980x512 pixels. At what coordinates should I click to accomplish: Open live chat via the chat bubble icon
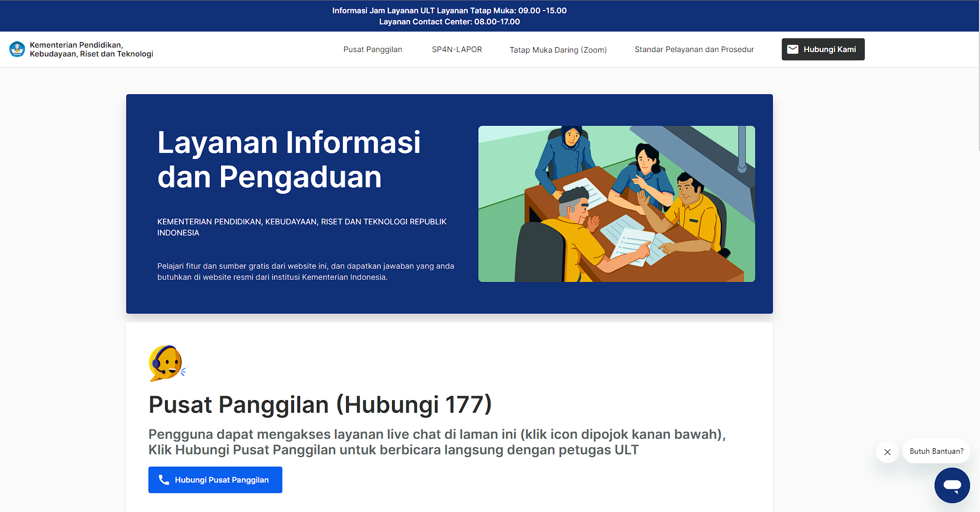point(952,485)
